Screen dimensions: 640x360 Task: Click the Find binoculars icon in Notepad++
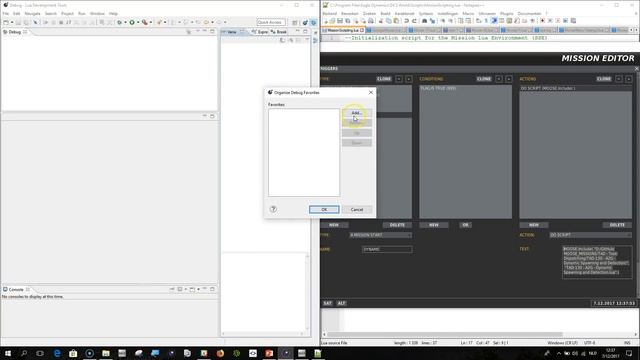pos(424,21)
